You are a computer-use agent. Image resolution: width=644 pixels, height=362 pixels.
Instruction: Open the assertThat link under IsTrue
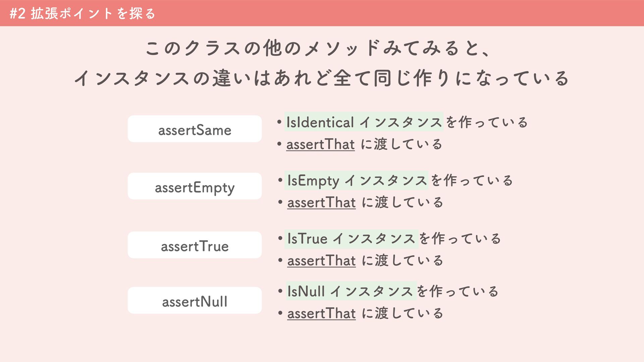pyautogui.click(x=321, y=260)
